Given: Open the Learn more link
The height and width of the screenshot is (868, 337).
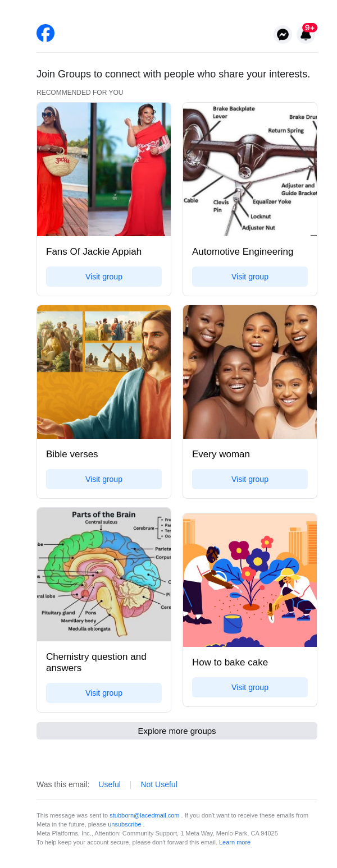Looking at the screenshot, I should 235,842.
